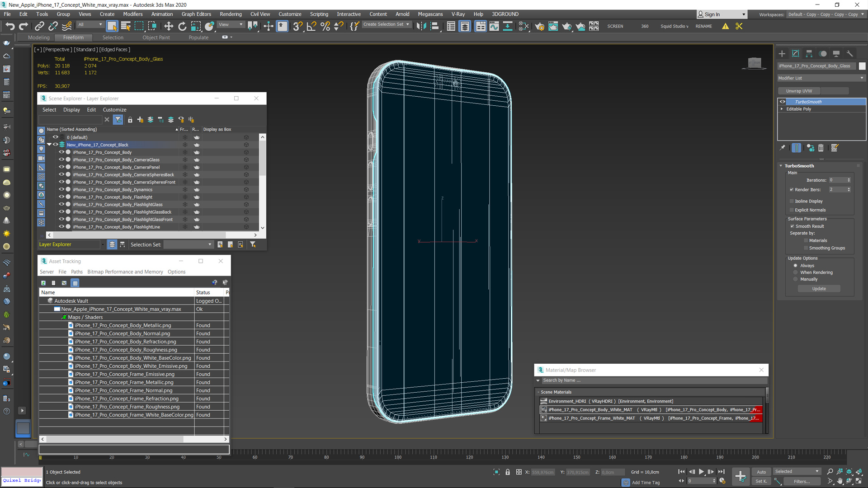The image size is (868, 488).
Task: Click the Undo arrow icon
Action: (10, 26)
